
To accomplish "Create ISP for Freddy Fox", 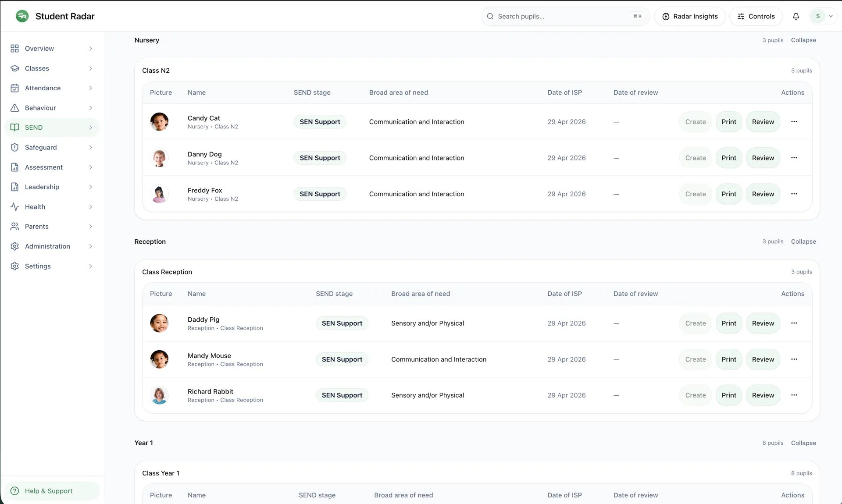I will click(x=696, y=194).
